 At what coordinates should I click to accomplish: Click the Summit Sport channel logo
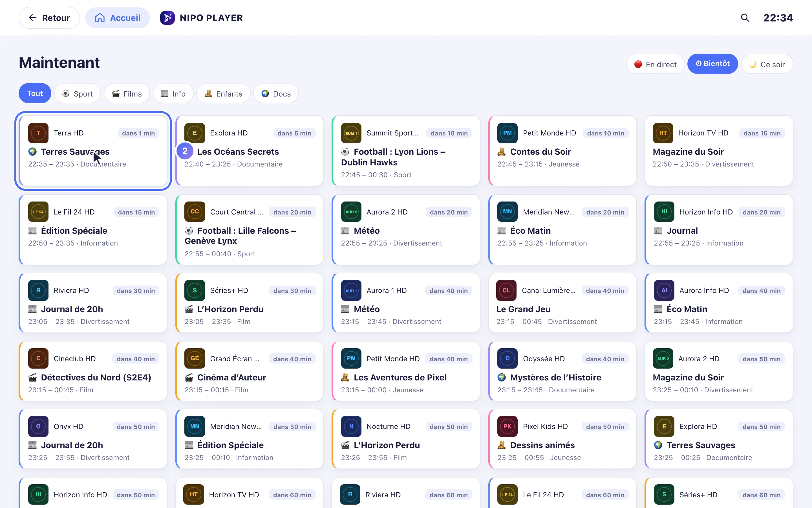click(351, 133)
